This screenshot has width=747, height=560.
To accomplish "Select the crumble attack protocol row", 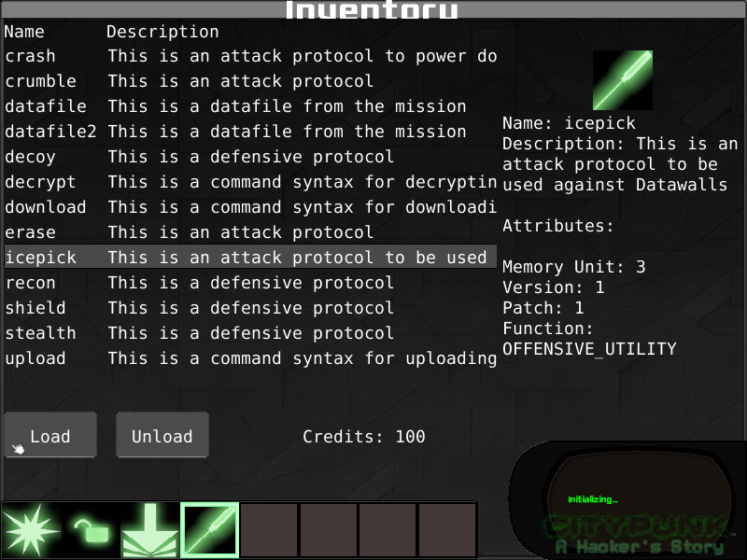I will pyautogui.click(x=250, y=81).
